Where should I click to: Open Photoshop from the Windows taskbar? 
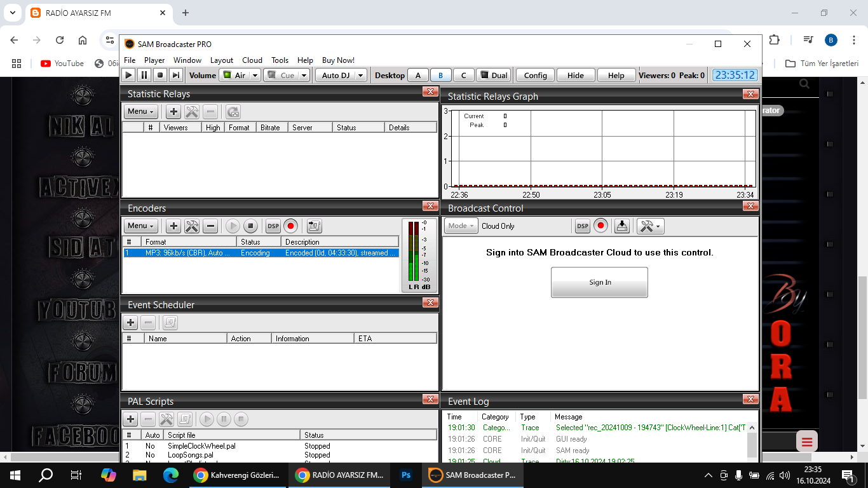tap(407, 475)
